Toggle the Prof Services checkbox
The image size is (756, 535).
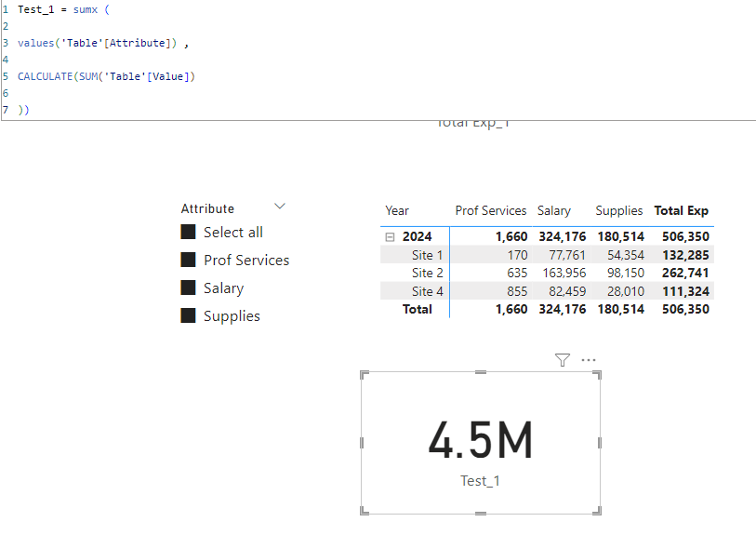188,260
